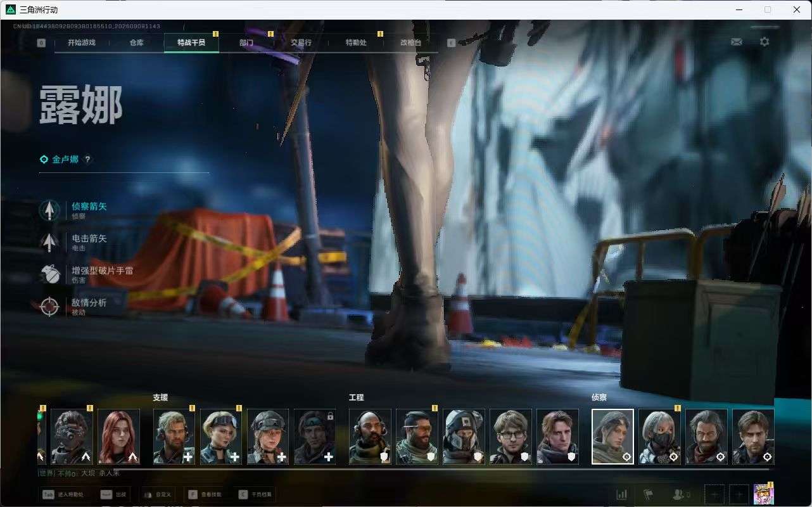
Task: Click the 干员档案 operator file button
Action: click(x=255, y=494)
